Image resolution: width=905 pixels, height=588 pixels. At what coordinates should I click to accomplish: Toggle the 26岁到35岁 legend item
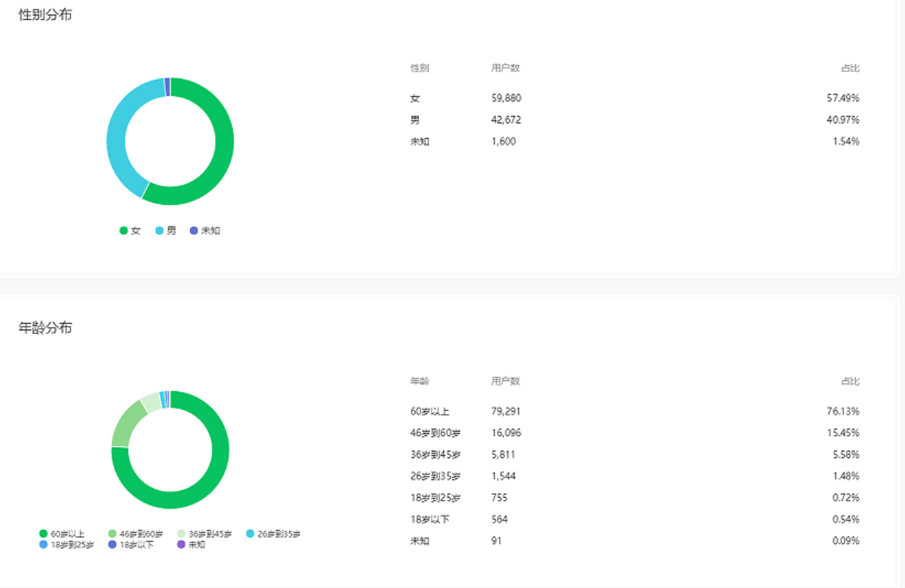273,534
